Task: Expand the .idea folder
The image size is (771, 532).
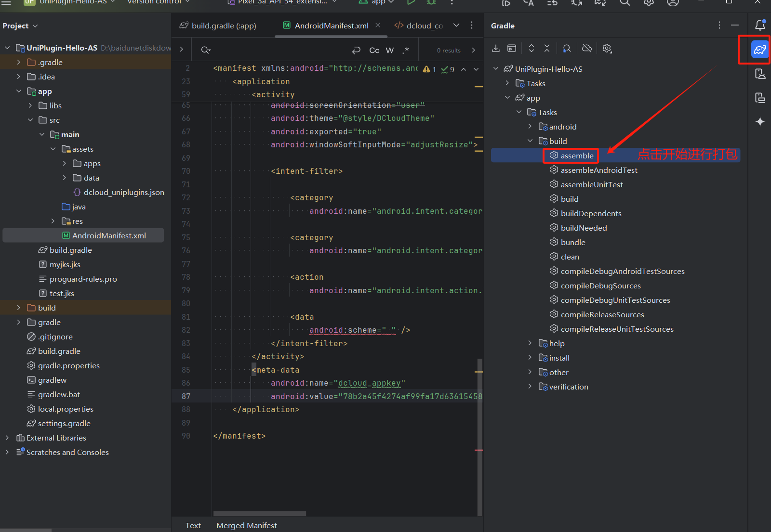Action: coord(18,77)
